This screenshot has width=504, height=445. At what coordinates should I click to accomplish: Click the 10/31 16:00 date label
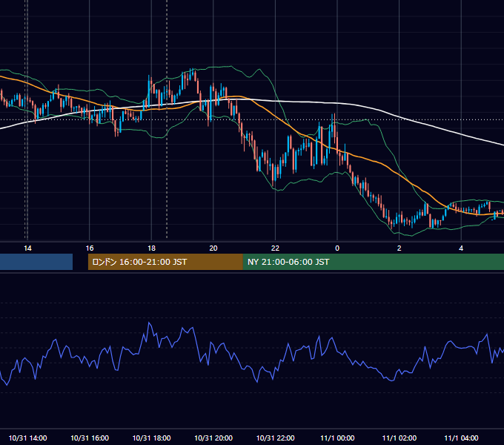[x=90, y=438]
